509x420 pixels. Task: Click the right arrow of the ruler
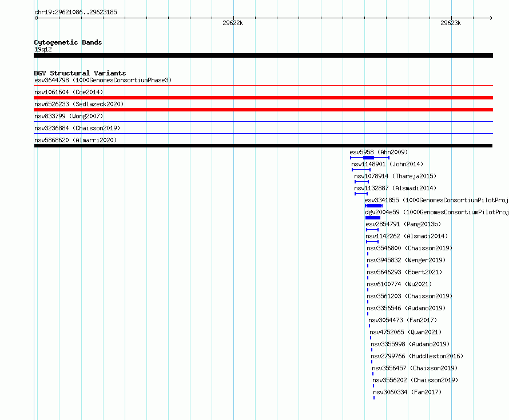coord(491,18)
